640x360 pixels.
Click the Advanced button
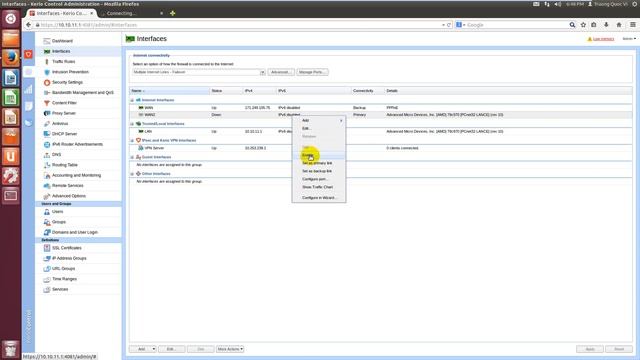pyautogui.click(x=281, y=72)
